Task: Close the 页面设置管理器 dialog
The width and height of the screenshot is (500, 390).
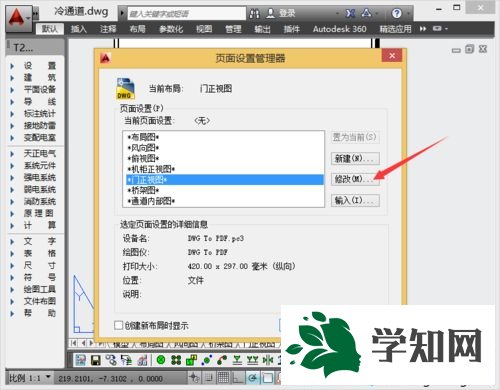Action: pyautogui.click(x=392, y=56)
